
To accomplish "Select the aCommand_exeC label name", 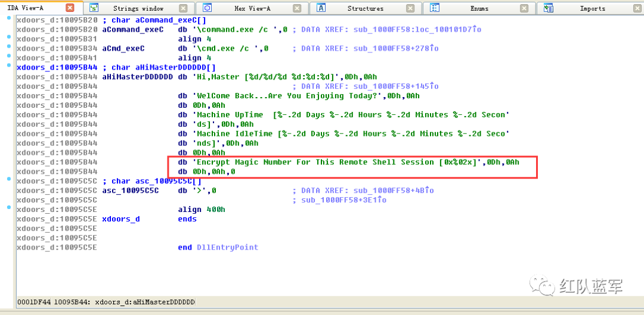I will (x=132, y=30).
